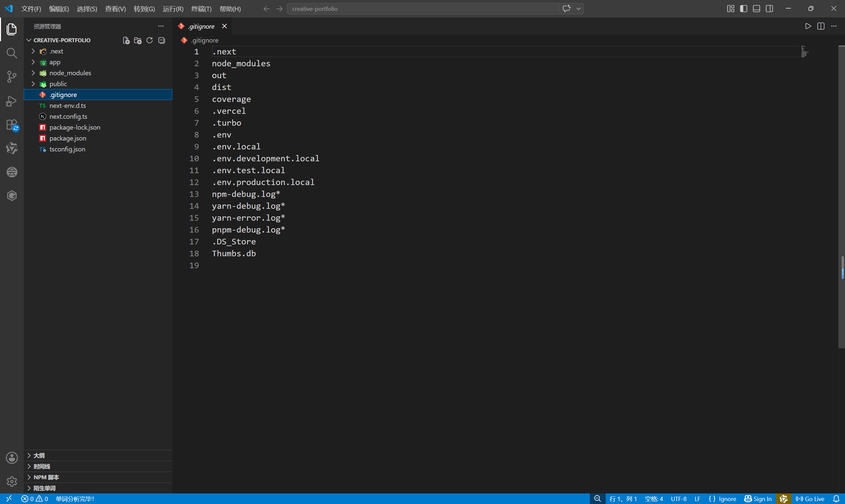
Task: Open the 运行(R) menu
Action: (x=173, y=9)
